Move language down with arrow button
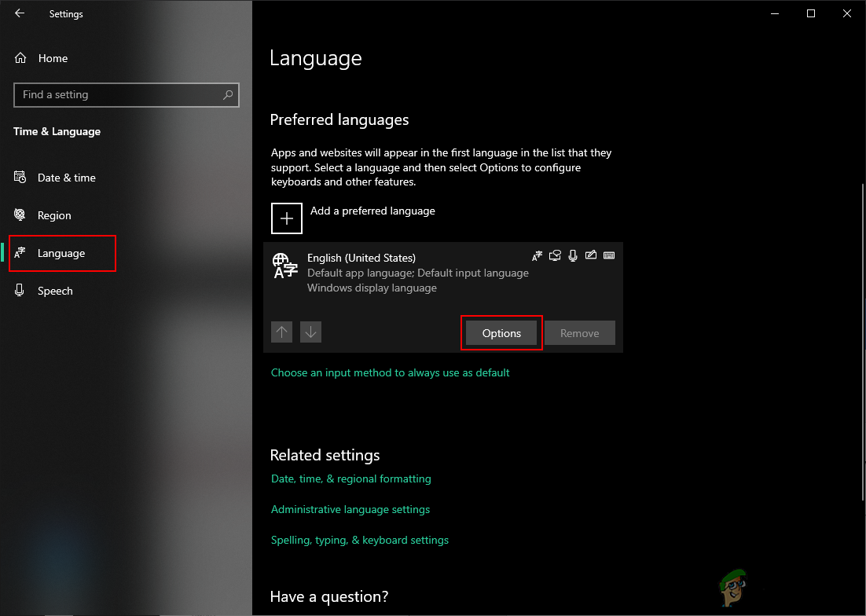The width and height of the screenshot is (866, 616). [311, 332]
